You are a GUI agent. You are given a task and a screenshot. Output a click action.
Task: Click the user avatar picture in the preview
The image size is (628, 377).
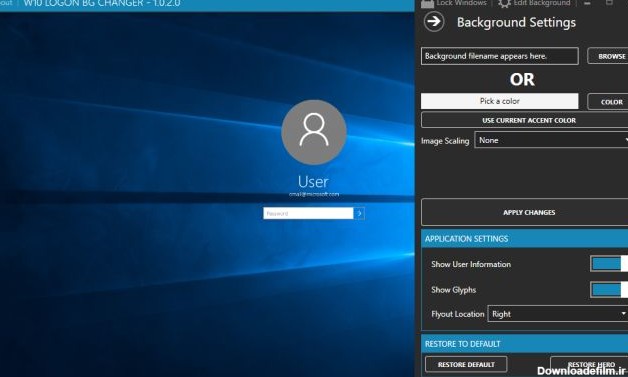[314, 132]
